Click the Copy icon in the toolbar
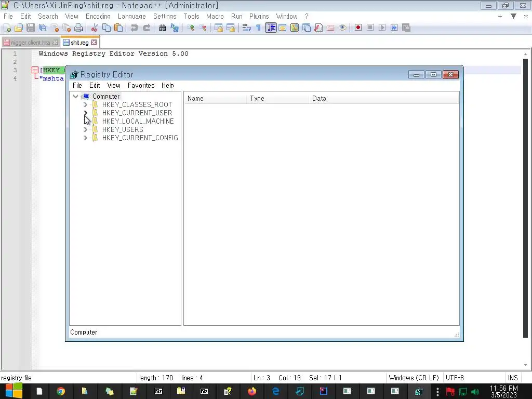532x399 pixels. click(106, 28)
